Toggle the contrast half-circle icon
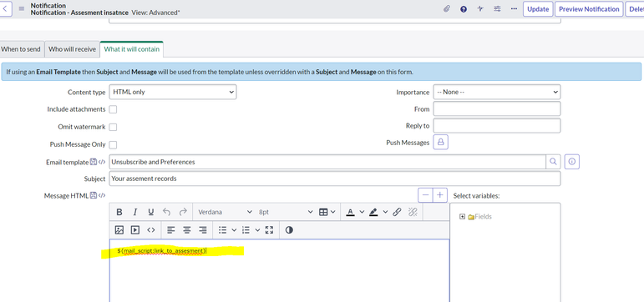 [289, 229]
